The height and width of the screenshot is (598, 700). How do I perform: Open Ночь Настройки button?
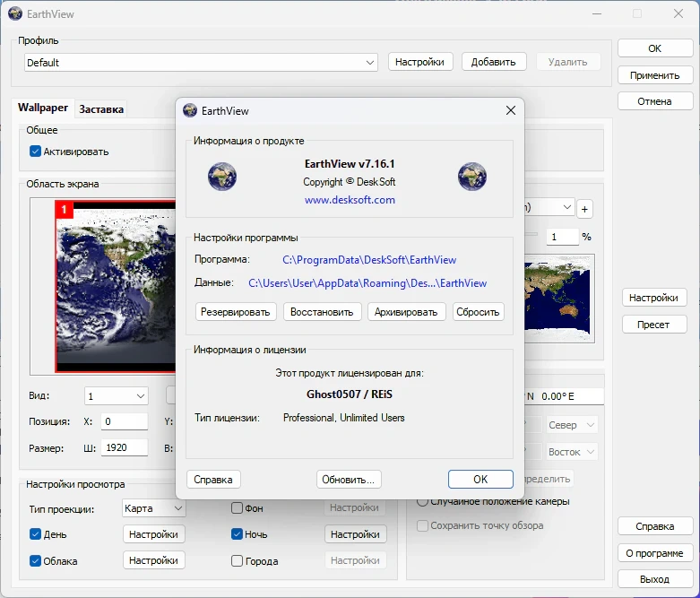(x=356, y=534)
